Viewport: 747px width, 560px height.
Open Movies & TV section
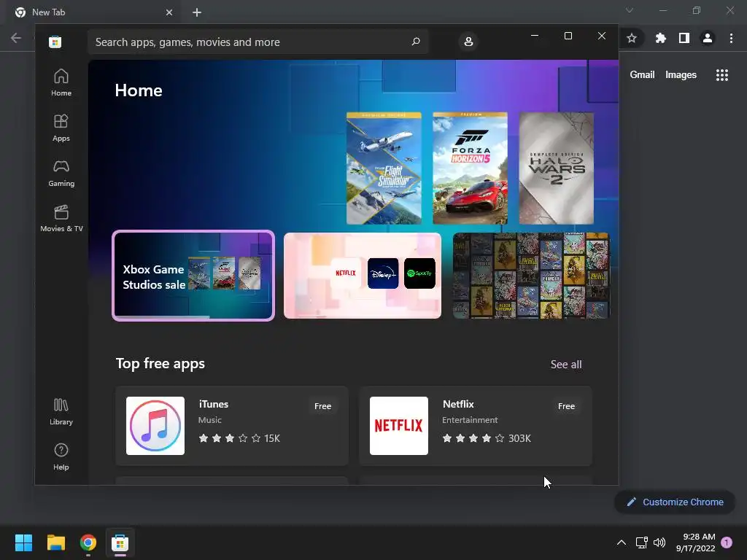(61, 219)
